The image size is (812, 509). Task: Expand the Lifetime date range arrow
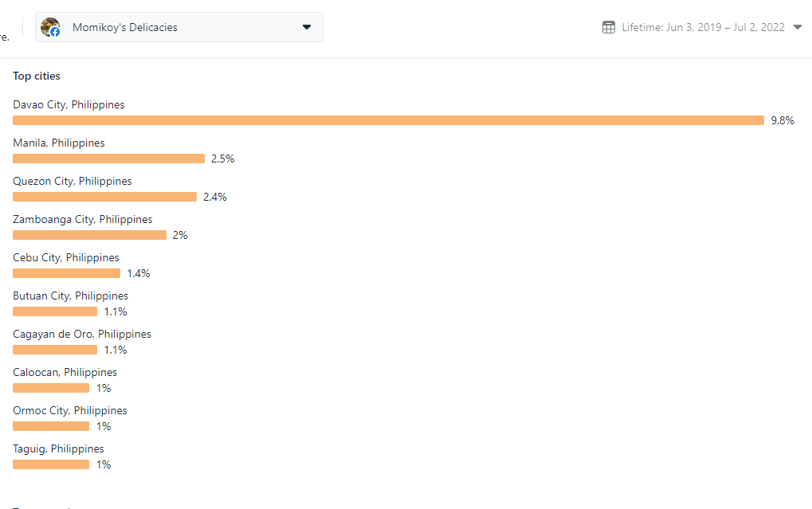798,27
